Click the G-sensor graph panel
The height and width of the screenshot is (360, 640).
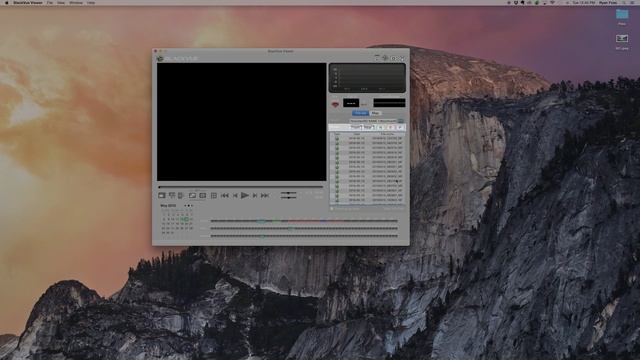[367, 78]
